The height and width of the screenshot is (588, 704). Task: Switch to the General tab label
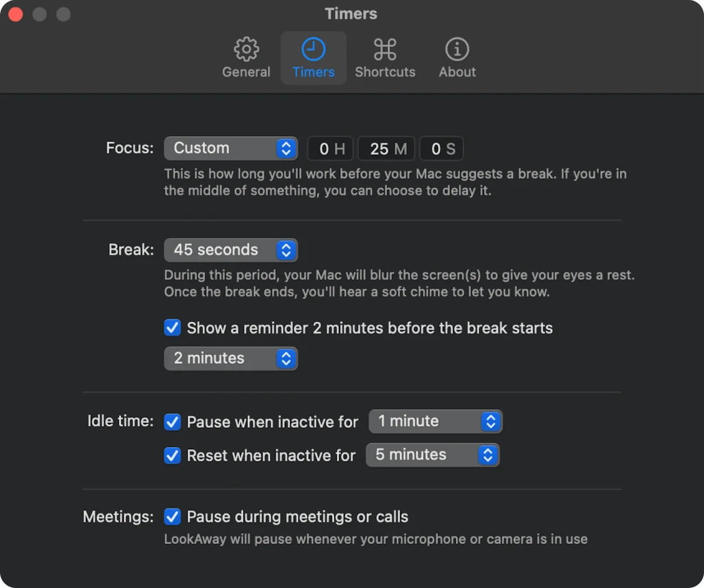click(x=246, y=72)
